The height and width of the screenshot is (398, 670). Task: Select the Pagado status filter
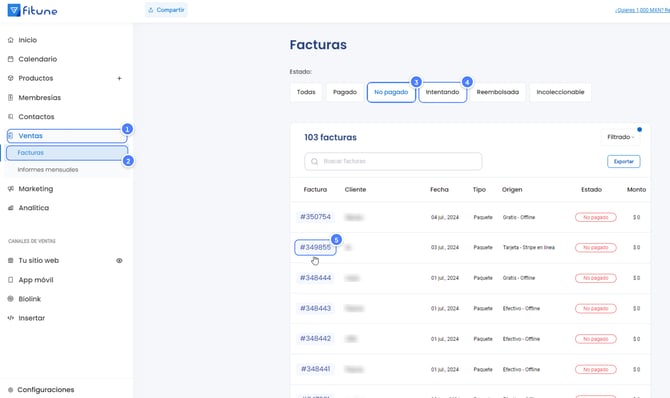coord(345,92)
